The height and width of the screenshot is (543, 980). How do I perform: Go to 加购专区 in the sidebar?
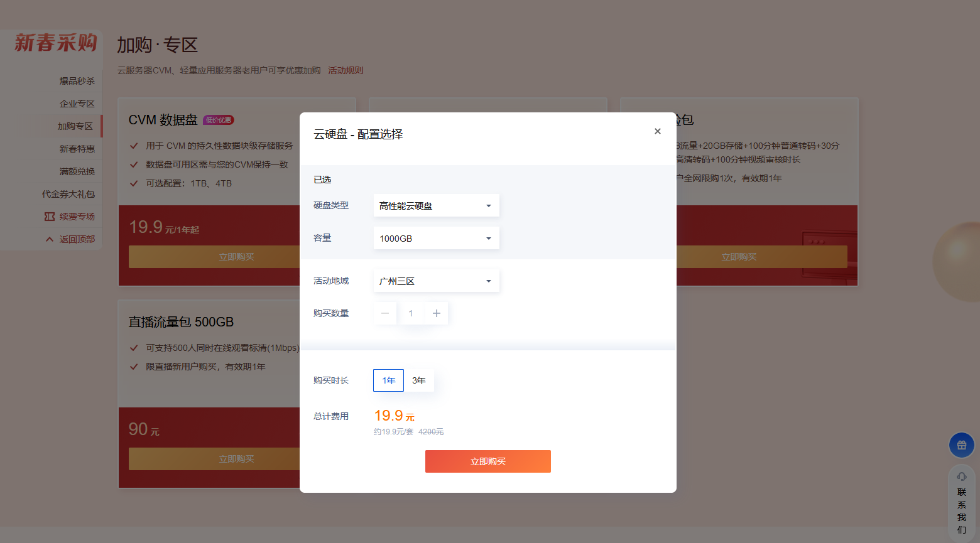click(x=75, y=126)
